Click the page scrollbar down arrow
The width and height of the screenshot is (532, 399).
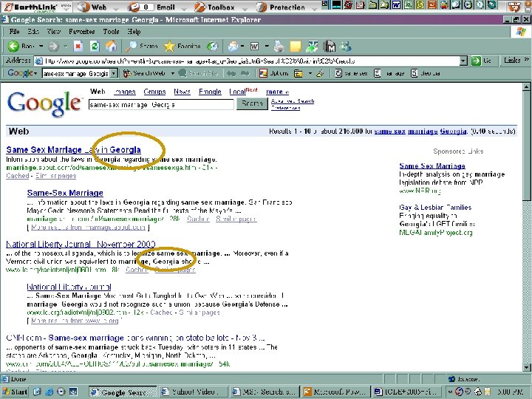[x=526, y=367]
